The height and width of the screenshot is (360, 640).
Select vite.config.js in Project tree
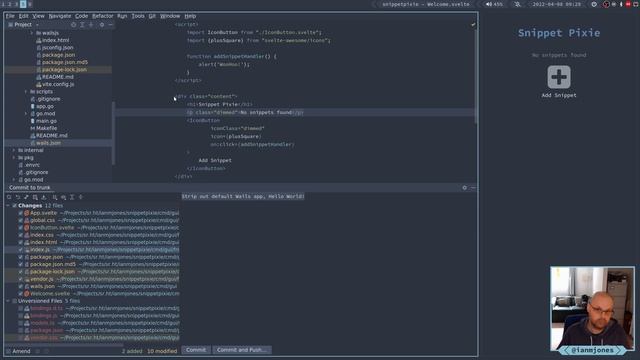pos(58,84)
